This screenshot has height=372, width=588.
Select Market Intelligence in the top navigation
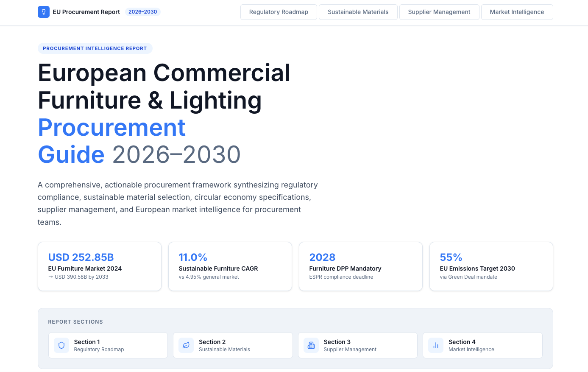(x=517, y=12)
